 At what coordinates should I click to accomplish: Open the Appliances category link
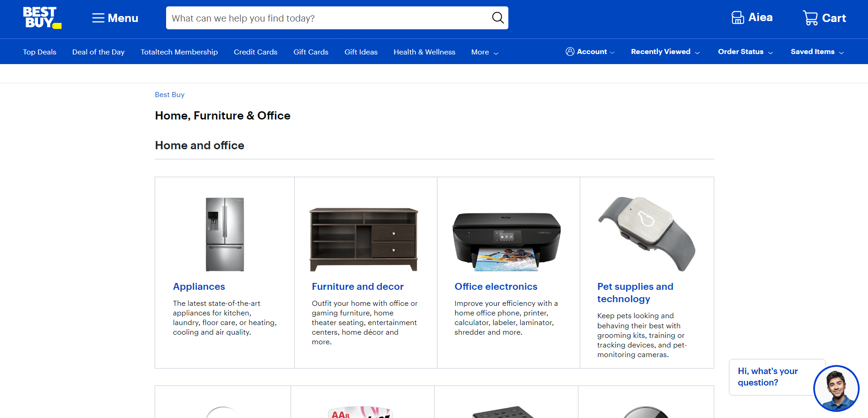click(x=199, y=287)
